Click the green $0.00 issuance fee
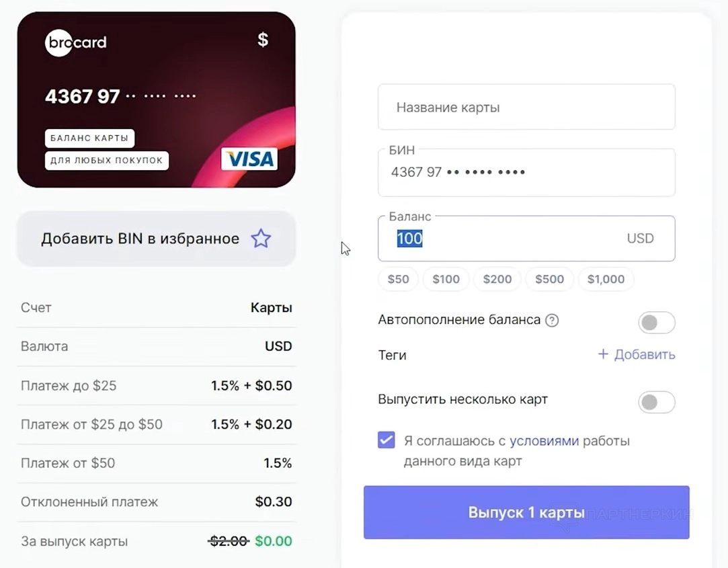This screenshot has width=728, height=568. tap(274, 541)
